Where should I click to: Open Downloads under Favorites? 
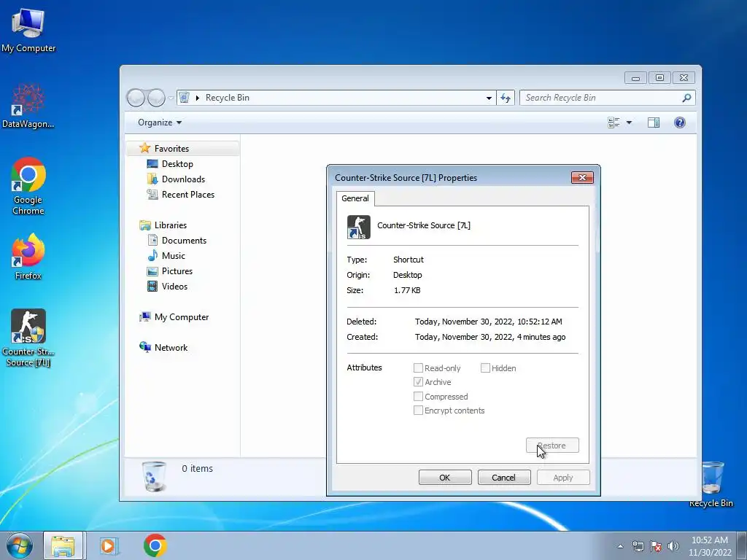coord(183,179)
